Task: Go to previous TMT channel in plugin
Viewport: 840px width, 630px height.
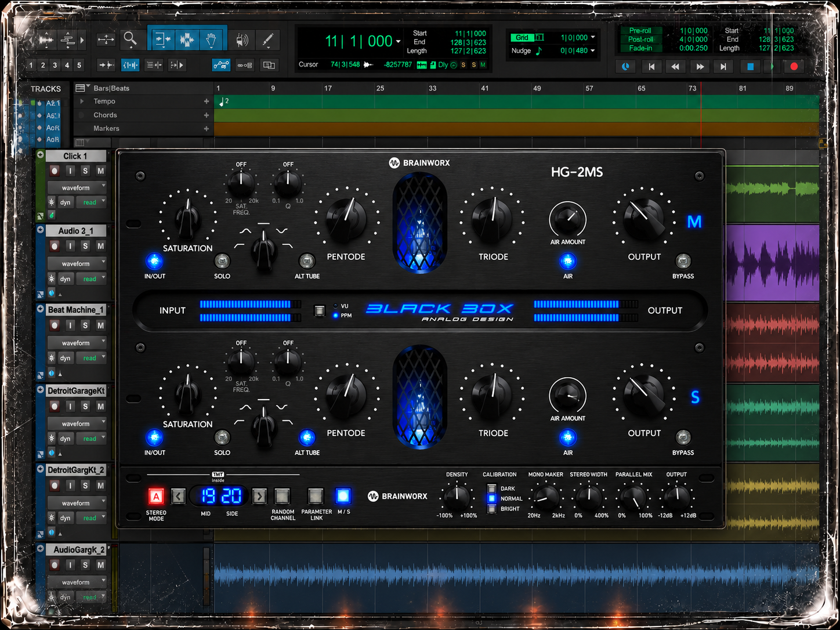Action: click(x=178, y=496)
